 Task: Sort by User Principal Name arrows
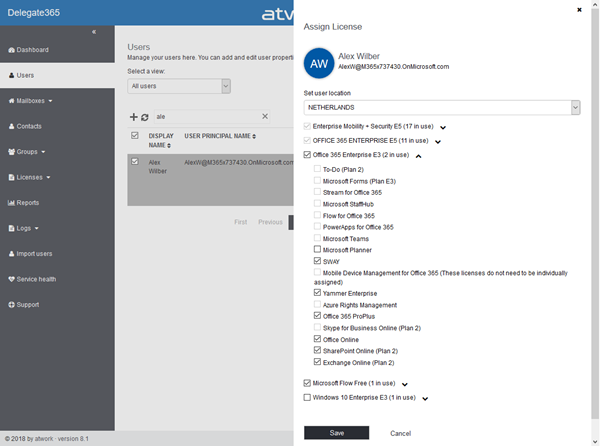[x=254, y=136]
